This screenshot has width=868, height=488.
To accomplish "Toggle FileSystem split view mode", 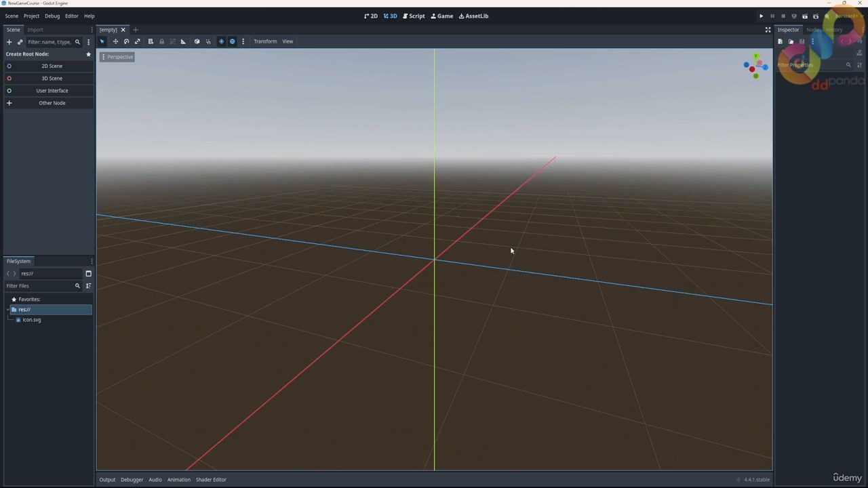I will pos(88,274).
